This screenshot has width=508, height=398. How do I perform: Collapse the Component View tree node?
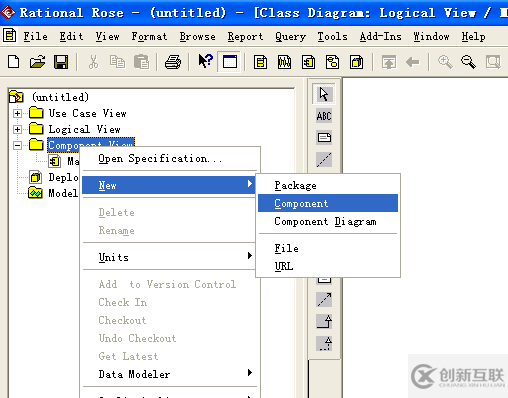[18, 145]
